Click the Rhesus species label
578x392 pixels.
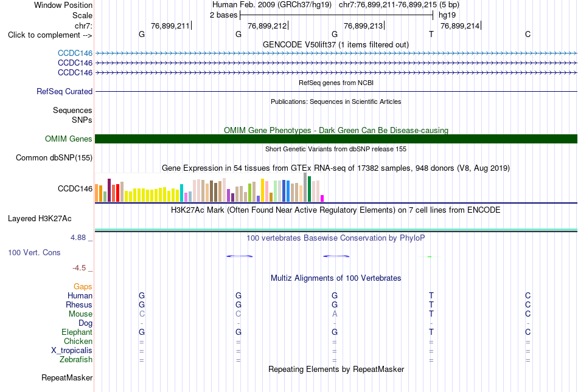click(x=79, y=304)
